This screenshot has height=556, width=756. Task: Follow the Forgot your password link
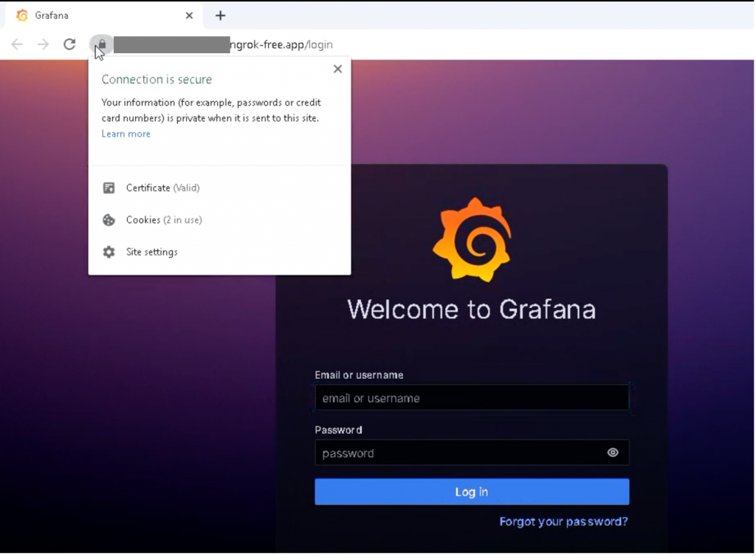pyautogui.click(x=563, y=521)
